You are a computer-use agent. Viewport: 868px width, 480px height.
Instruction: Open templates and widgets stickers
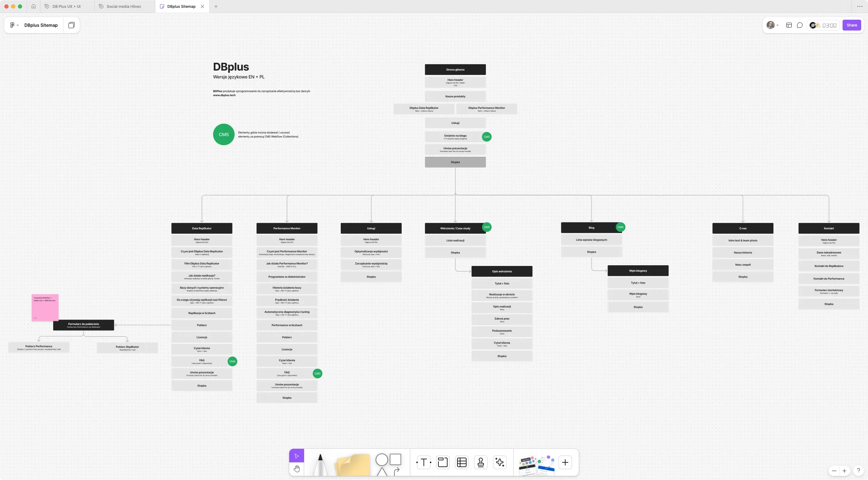click(x=536, y=465)
